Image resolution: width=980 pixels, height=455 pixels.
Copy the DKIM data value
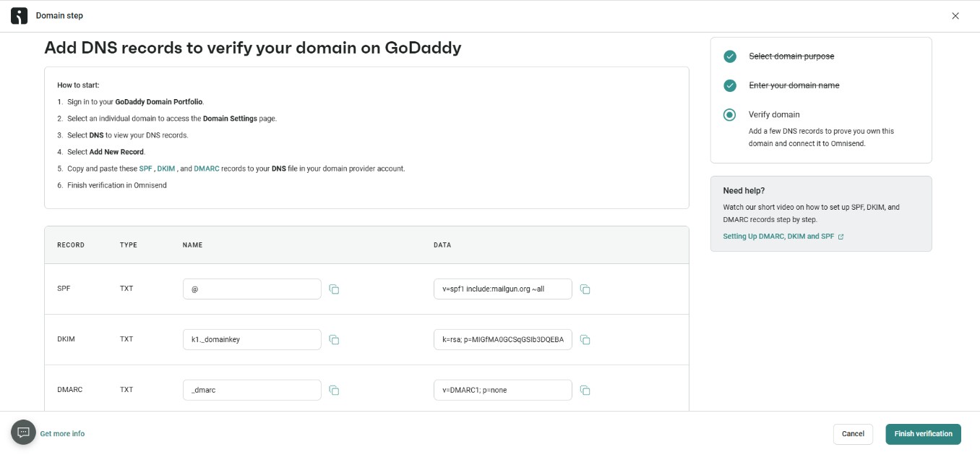585,340
